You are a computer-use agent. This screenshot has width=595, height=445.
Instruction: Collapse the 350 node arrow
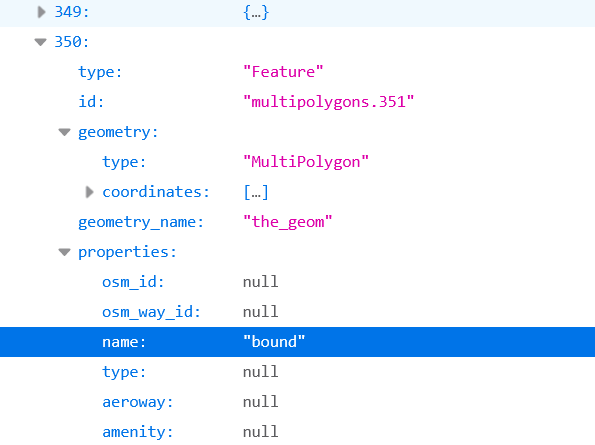(x=41, y=42)
